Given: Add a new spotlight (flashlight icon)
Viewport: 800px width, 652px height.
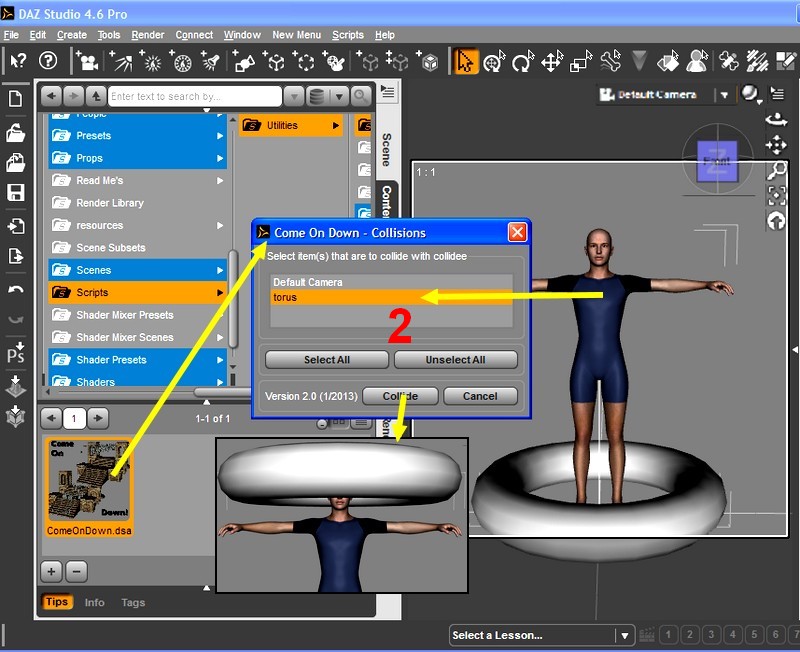Looking at the screenshot, I should click(210, 61).
